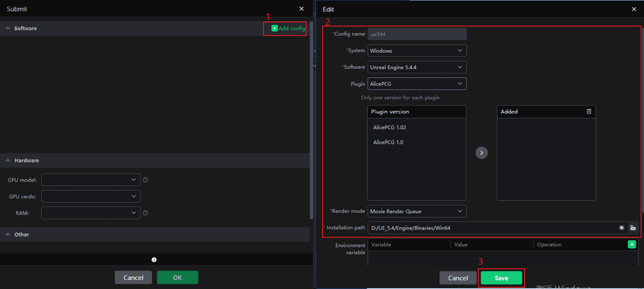Image resolution: width=644 pixels, height=289 pixels.
Task: Add an environment variable with green plus
Action: tap(631, 244)
